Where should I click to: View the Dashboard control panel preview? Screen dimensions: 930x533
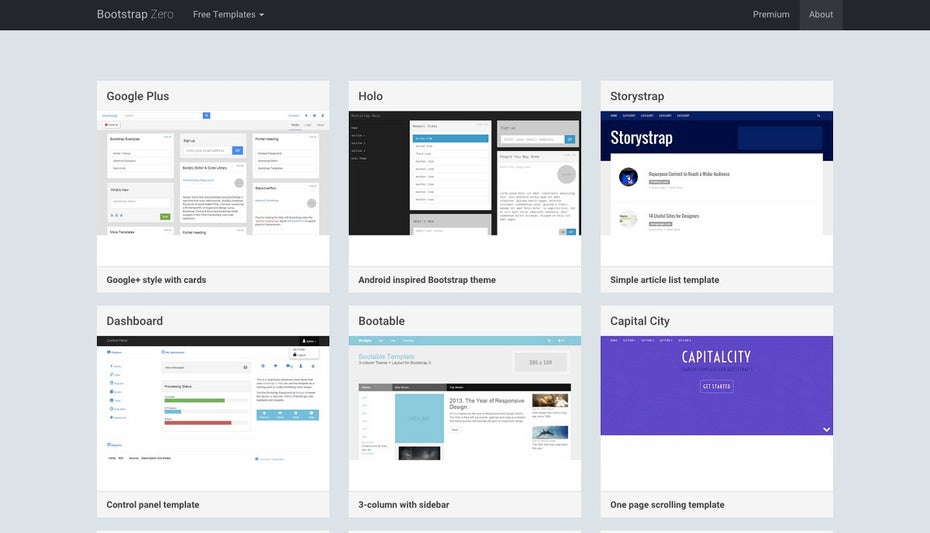213,398
